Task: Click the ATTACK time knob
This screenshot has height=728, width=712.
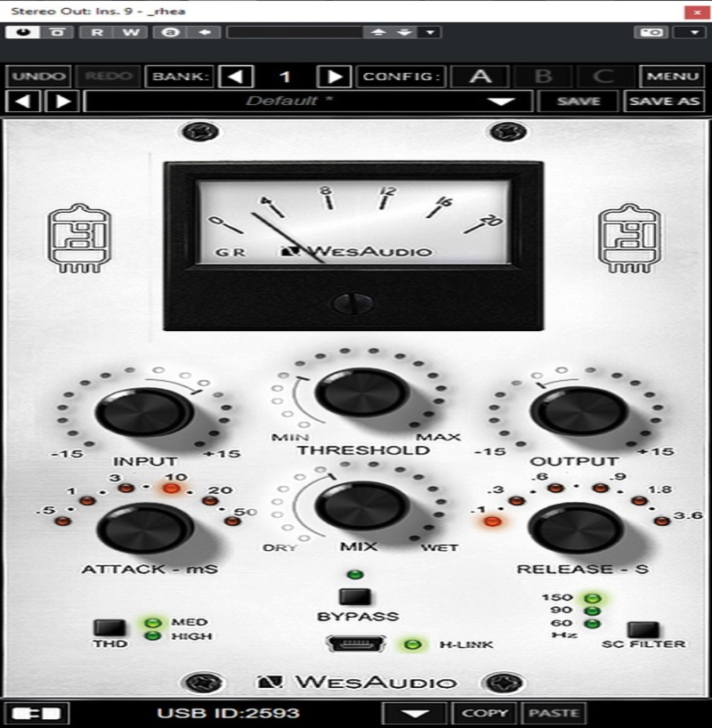Action: [x=144, y=529]
